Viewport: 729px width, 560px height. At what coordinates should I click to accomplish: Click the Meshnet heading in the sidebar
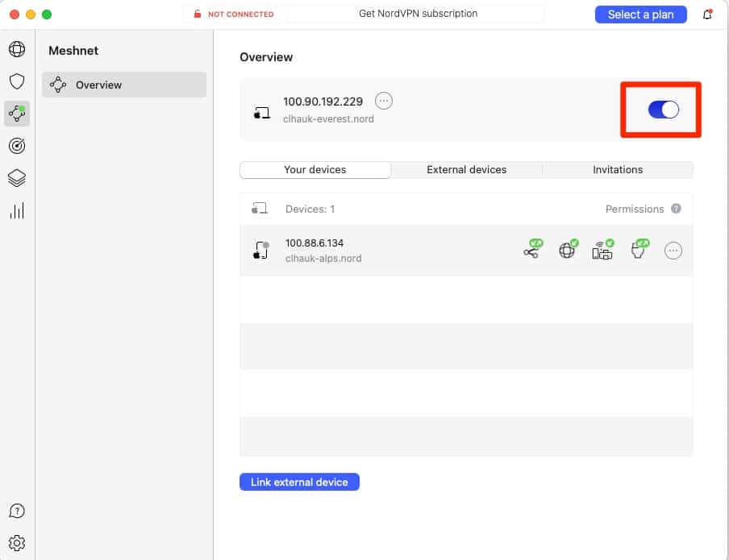pos(73,51)
